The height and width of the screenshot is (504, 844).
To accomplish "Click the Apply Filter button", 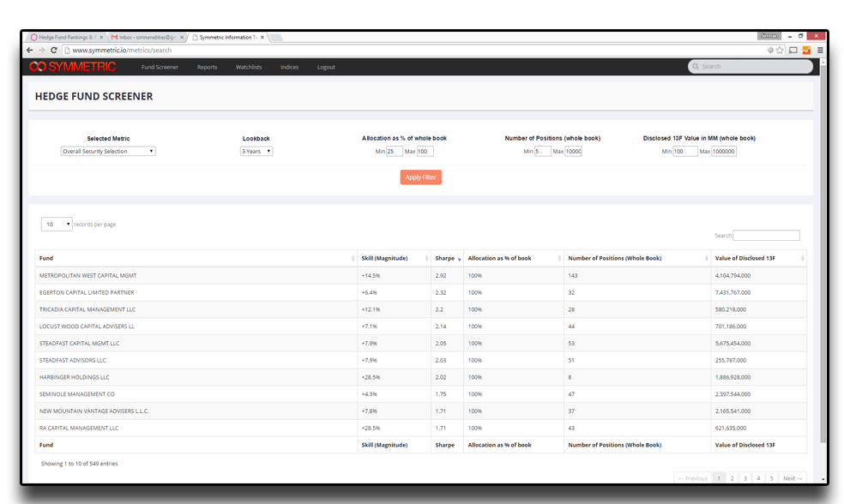I will tap(421, 177).
